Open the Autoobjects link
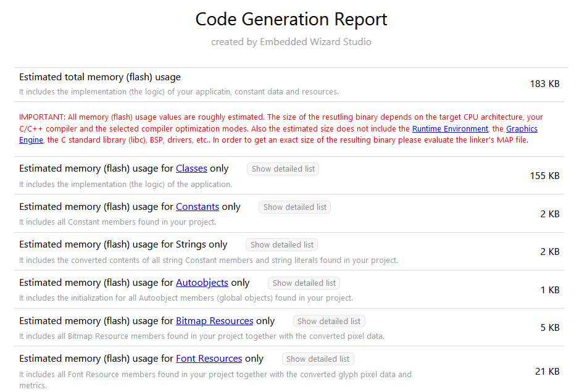582x392 pixels. click(x=202, y=283)
